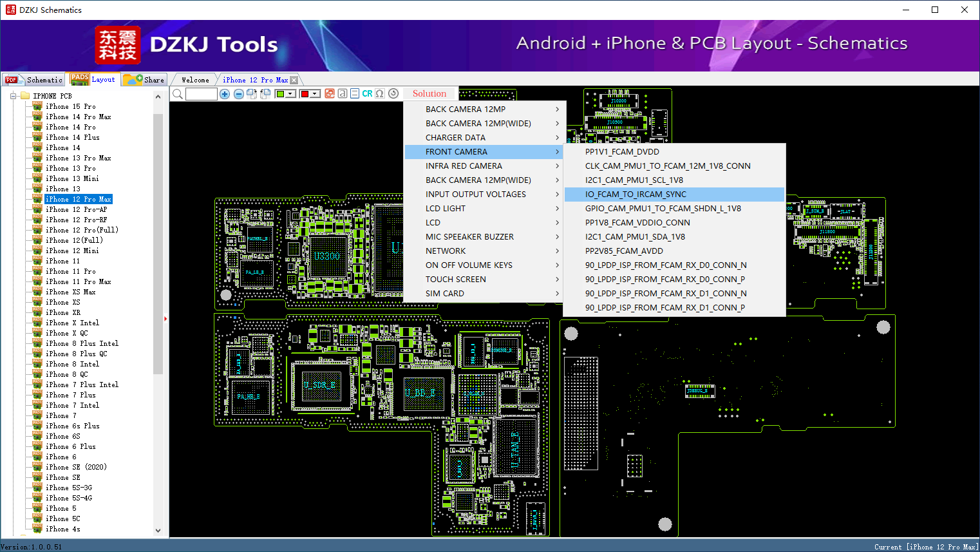Click the device tree scroll down arrow
The width and height of the screenshot is (980, 552).
tap(158, 531)
